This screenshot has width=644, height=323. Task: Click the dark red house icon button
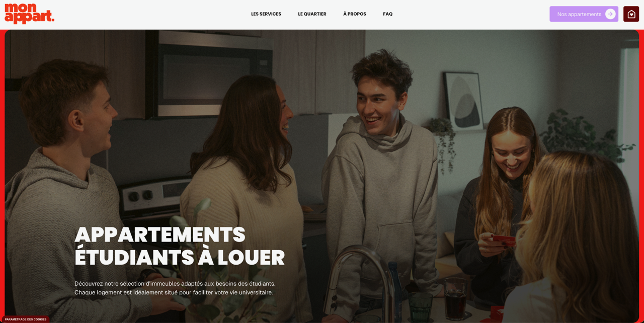[x=631, y=14]
